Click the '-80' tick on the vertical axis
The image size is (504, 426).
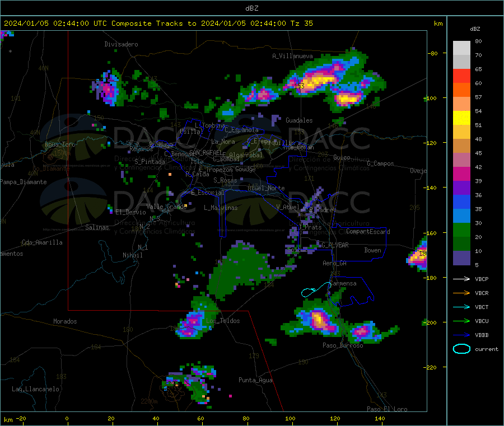(433, 53)
